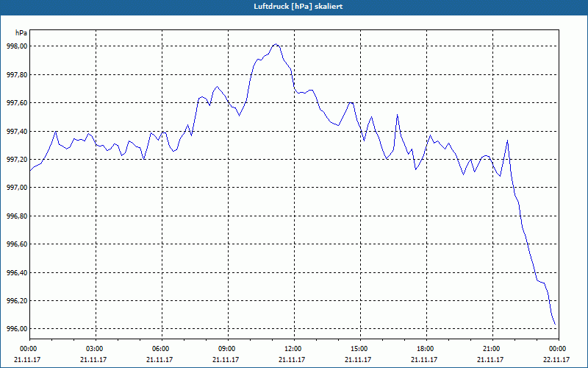Click the 06:00 time axis label
The height and width of the screenshot is (368, 588).
coord(160,349)
